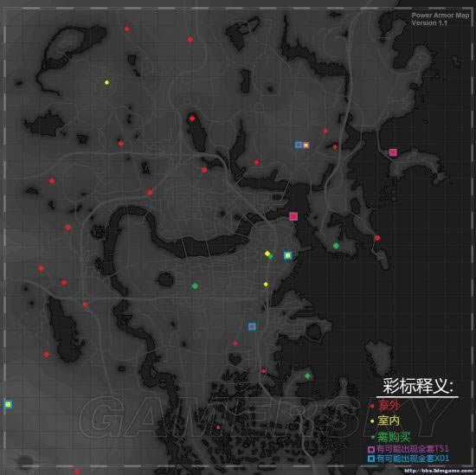Click the blue-framed square marker with red center
Screen dimensions: 476x475
point(252,326)
